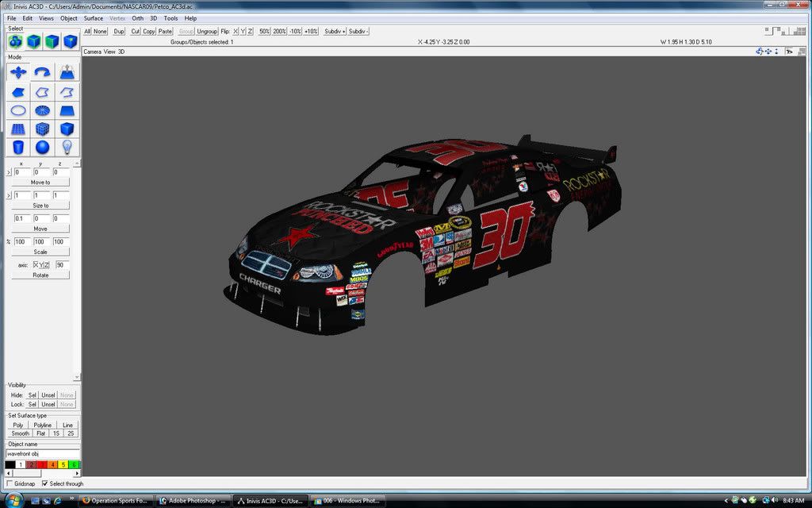The height and width of the screenshot is (508, 812).
Task: Choose the Extrude mode tool
Action: click(x=67, y=72)
